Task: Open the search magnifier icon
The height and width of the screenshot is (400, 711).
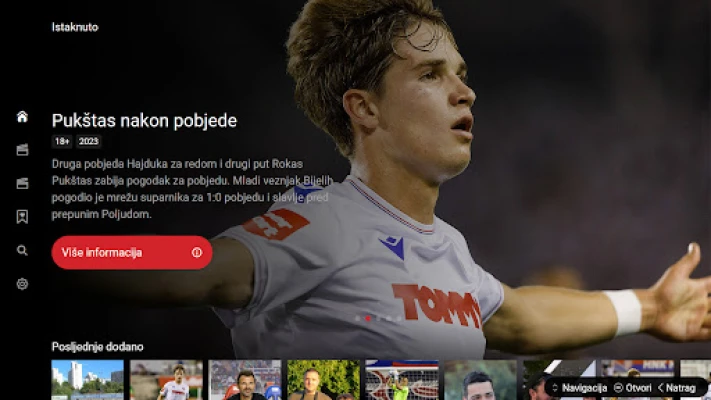Action: click(22, 250)
